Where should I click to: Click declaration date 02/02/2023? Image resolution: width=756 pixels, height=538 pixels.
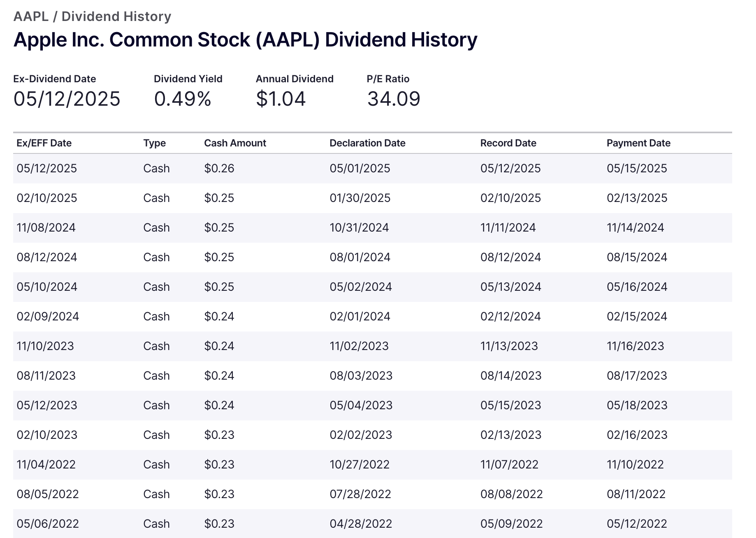pyautogui.click(x=361, y=435)
